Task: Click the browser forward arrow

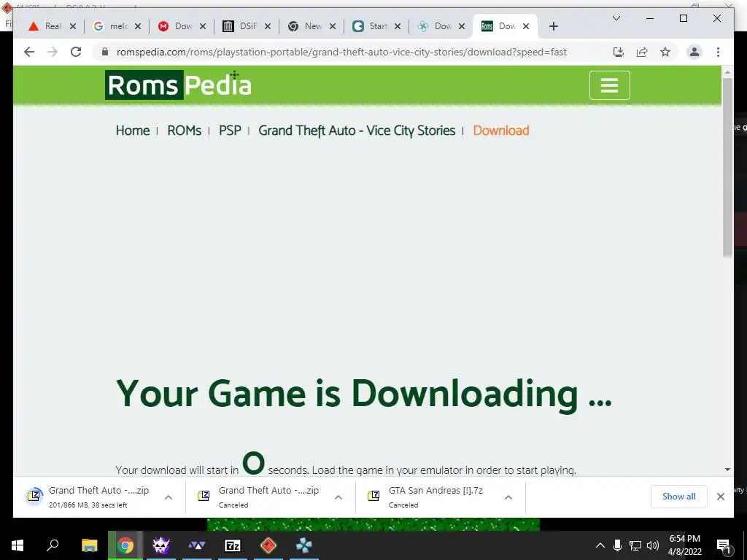Action: [53, 52]
